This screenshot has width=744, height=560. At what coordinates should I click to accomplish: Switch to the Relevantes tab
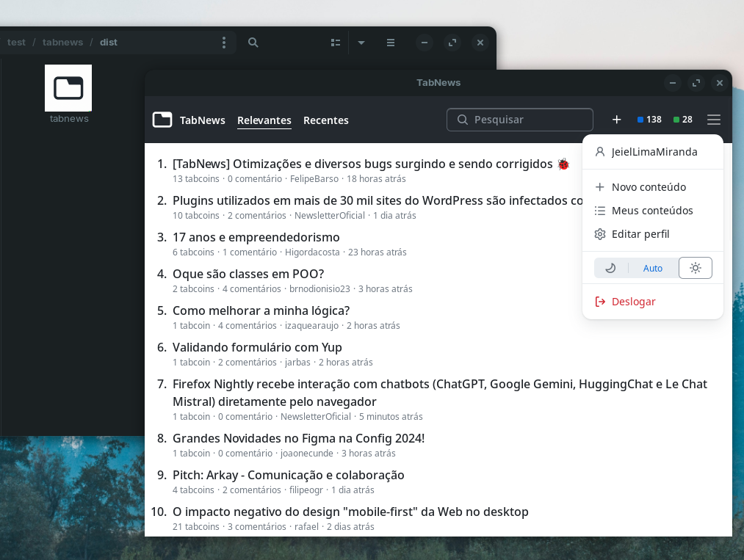point(264,120)
